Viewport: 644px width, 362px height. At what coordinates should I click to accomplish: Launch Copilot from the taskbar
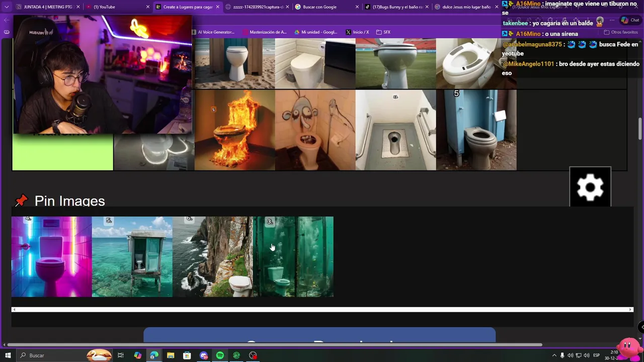tap(137, 355)
